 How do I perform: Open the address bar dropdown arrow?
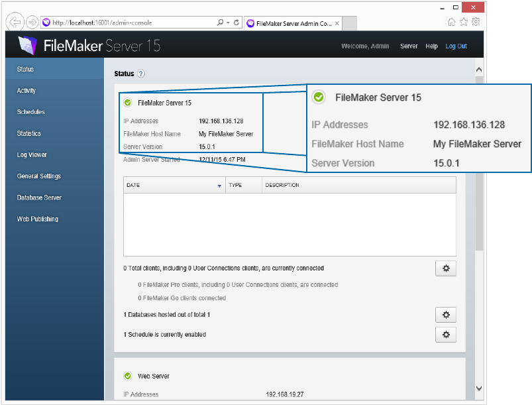pos(228,23)
